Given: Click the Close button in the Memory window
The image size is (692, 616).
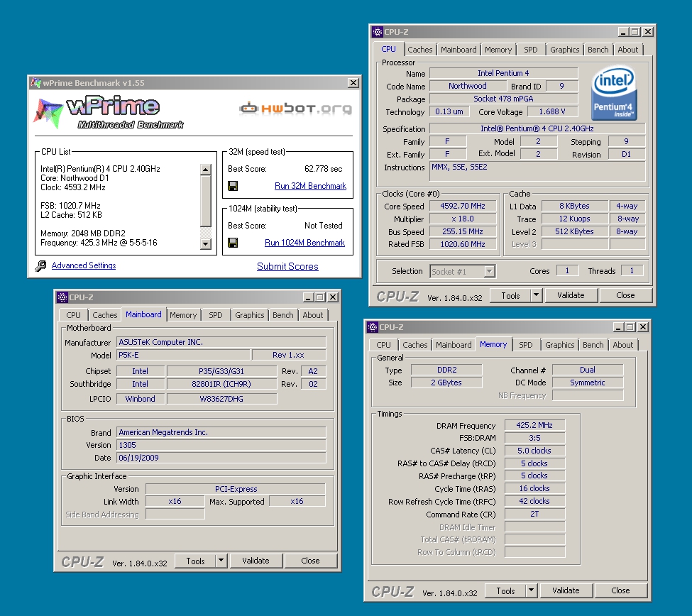Looking at the screenshot, I should click(x=620, y=590).
